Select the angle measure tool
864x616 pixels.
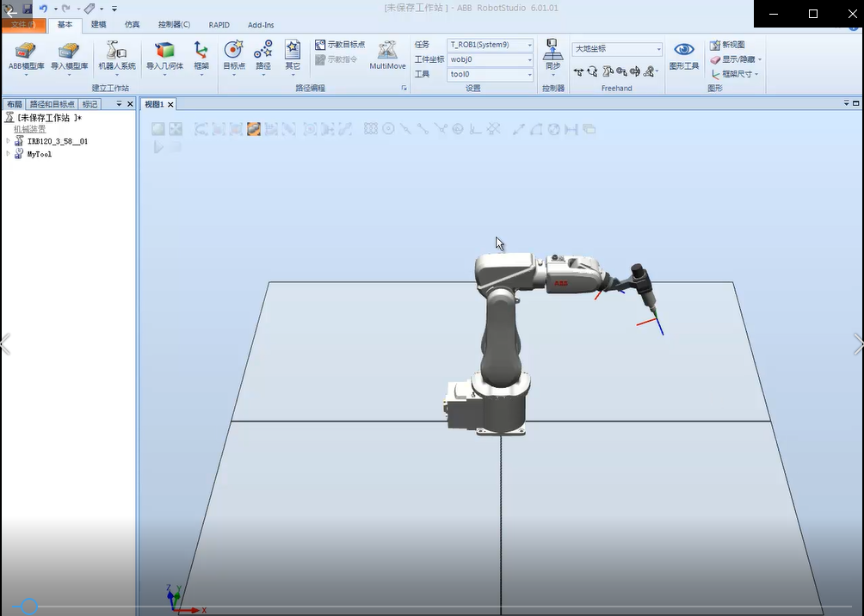[536, 129]
